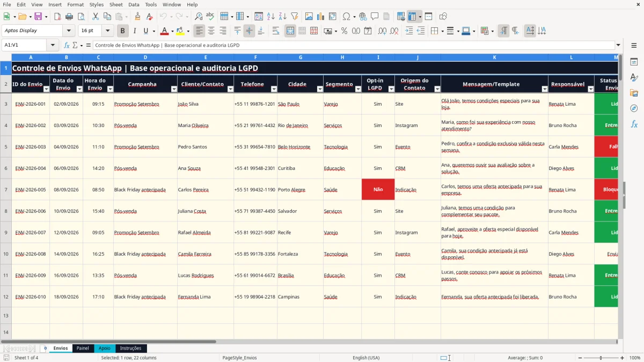Toggle Italic formatting
Screen dimensions: 644x362
[x=135, y=31]
